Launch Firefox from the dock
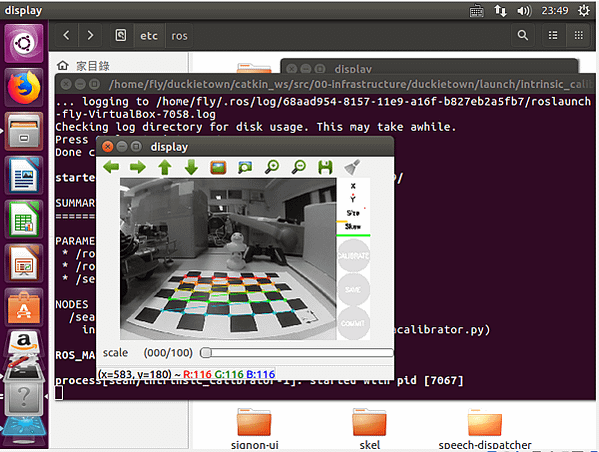The width and height of the screenshot is (599, 452). (x=24, y=88)
